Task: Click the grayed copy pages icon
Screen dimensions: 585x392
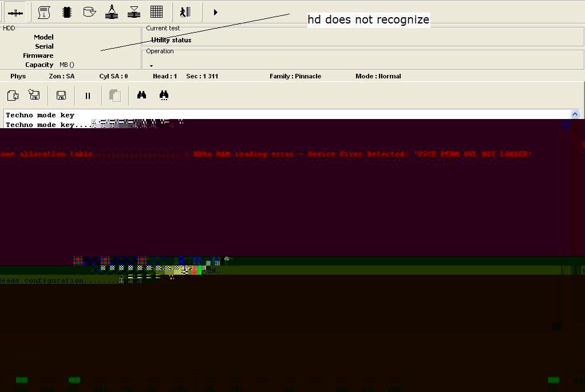Action: 115,96
